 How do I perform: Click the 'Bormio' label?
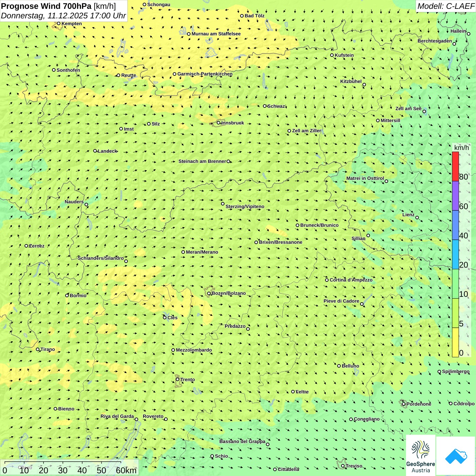coord(78,295)
